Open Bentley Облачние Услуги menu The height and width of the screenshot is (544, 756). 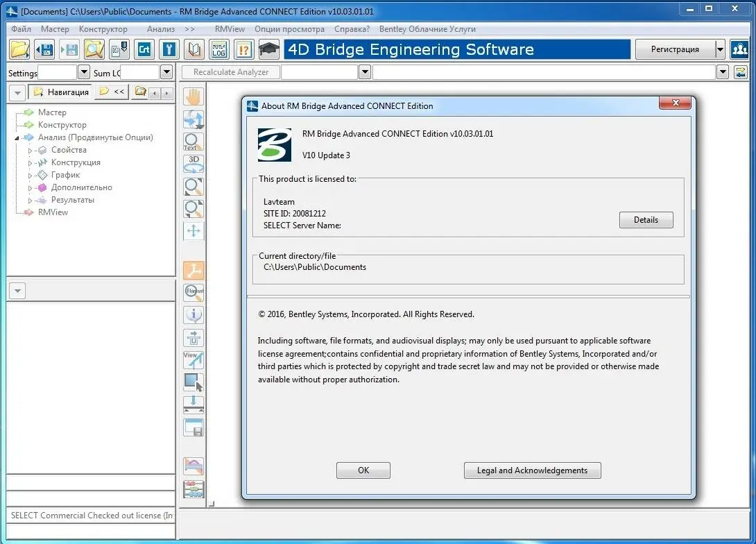(427, 29)
